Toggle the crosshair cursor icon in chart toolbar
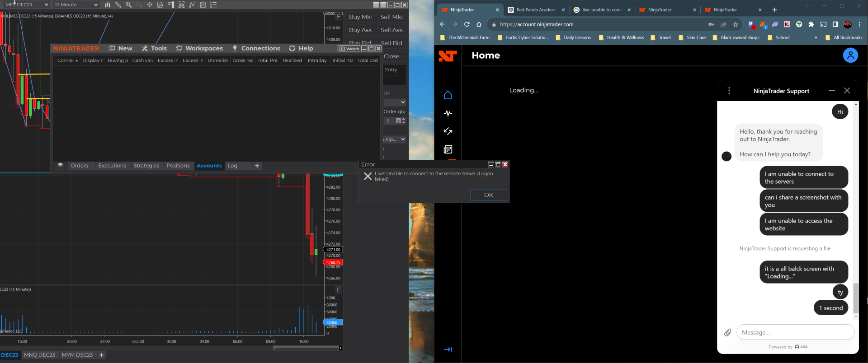The width and height of the screenshot is (868, 363). click(x=150, y=5)
